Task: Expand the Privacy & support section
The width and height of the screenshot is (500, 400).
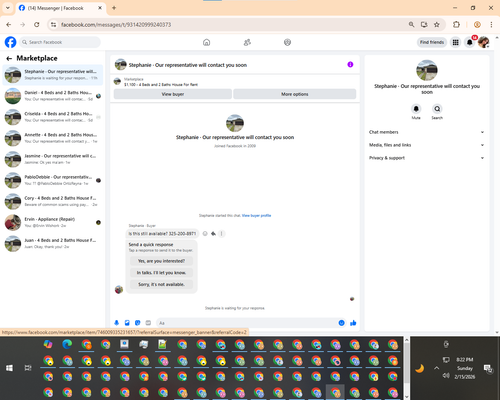Action: coord(427,158)
